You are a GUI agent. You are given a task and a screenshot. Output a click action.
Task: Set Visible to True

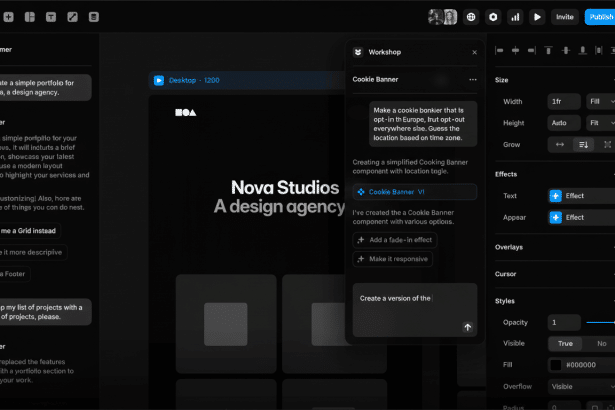pos(565,344)
